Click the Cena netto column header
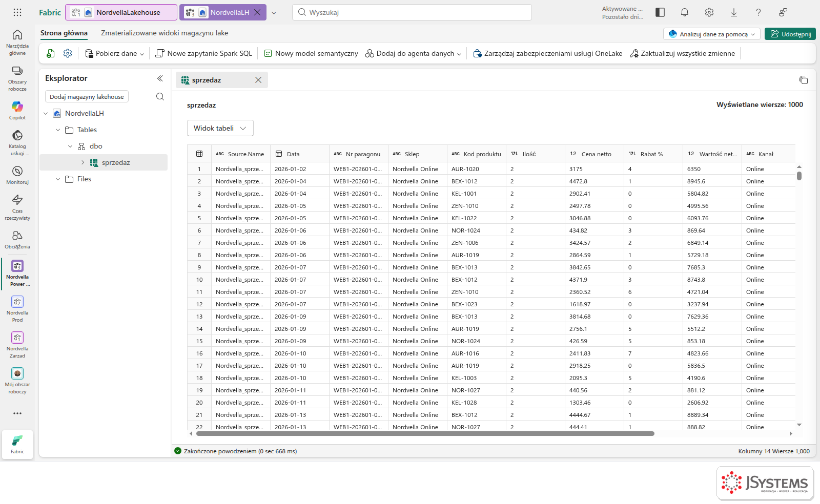The image size is (820, 504). (x=594, y=154)
